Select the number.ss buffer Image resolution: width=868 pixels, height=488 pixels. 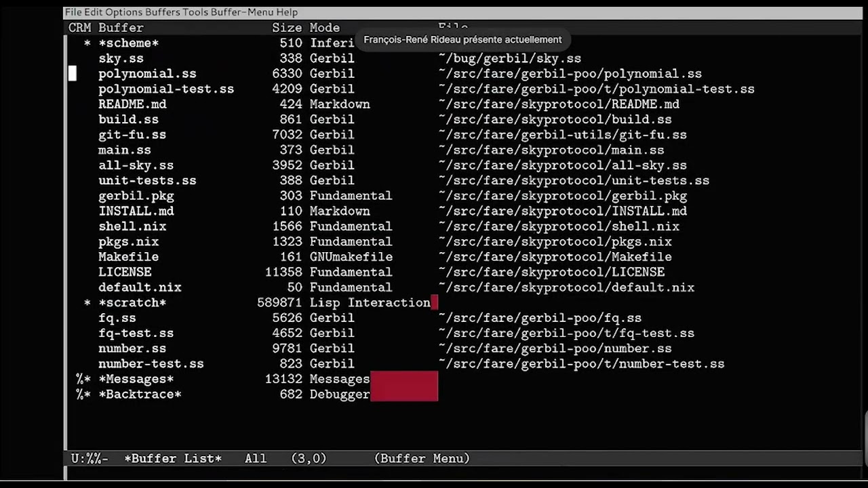pyautogui.click(x=132, y=348)
